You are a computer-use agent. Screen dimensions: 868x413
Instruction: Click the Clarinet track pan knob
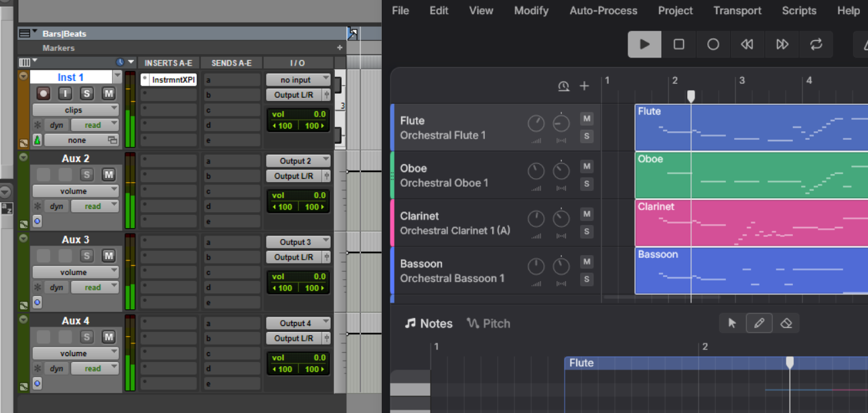pos(561,219)
